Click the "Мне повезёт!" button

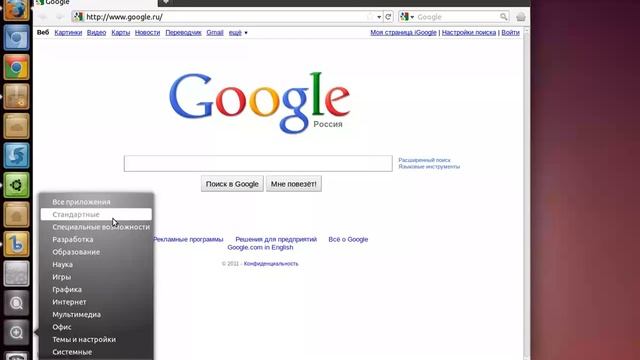click(294, 184)
